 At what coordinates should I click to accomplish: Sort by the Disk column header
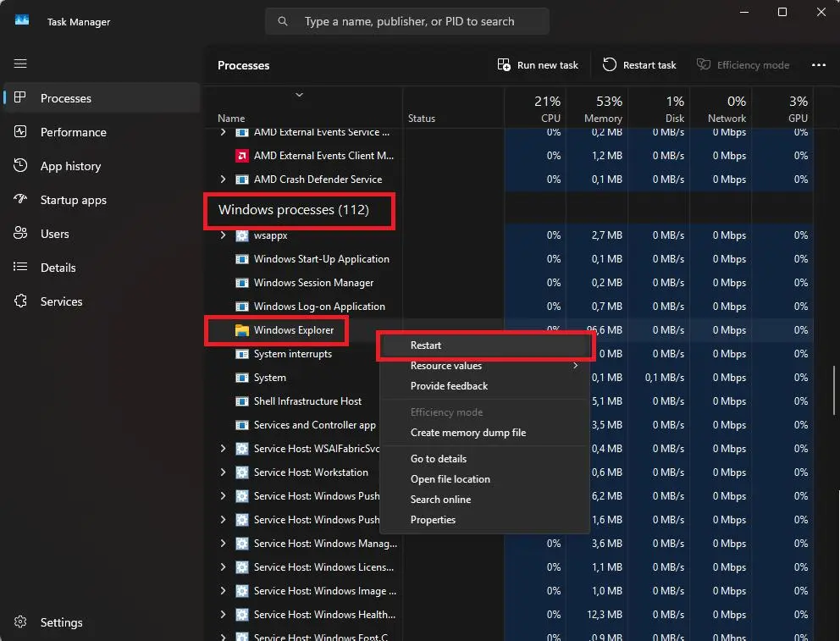[659, 108]
